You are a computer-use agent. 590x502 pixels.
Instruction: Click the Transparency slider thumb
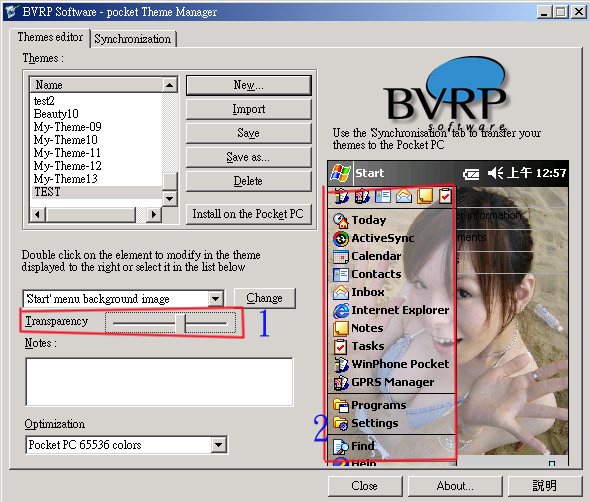181,323
